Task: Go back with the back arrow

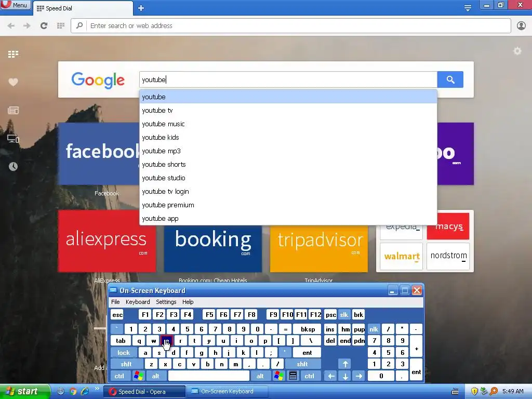Action: pos(11,26)
